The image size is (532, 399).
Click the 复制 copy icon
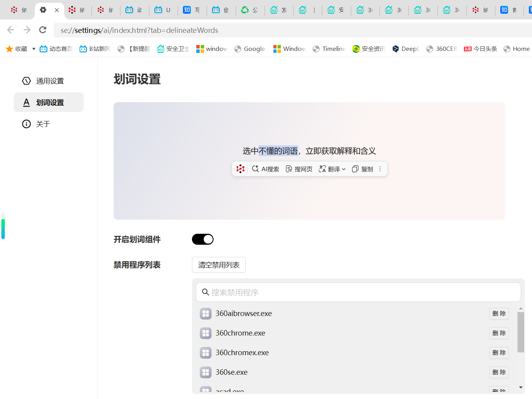click(x=355, y=169)
